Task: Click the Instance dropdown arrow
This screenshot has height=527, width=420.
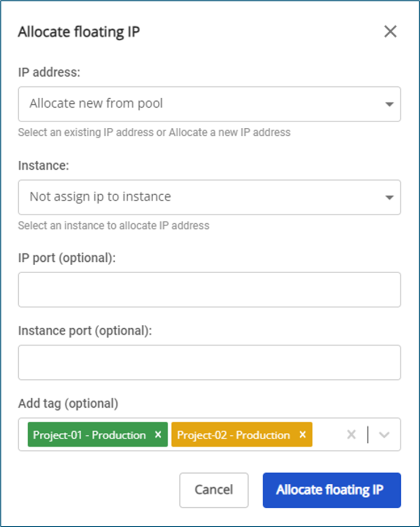Action: click(389, 198)
